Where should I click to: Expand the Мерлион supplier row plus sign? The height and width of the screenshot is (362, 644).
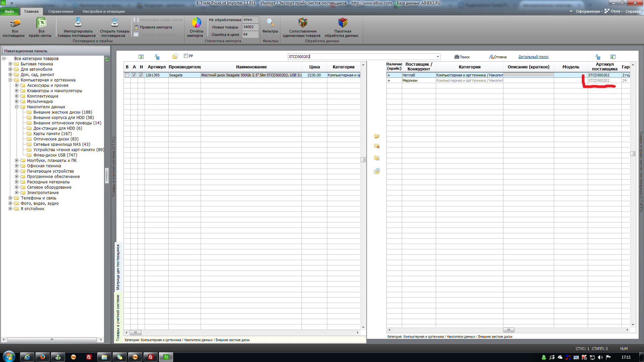(x=389, y=80)
